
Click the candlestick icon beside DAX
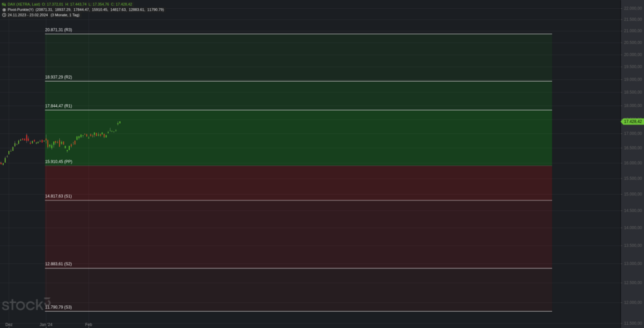[x=4, y=4]
